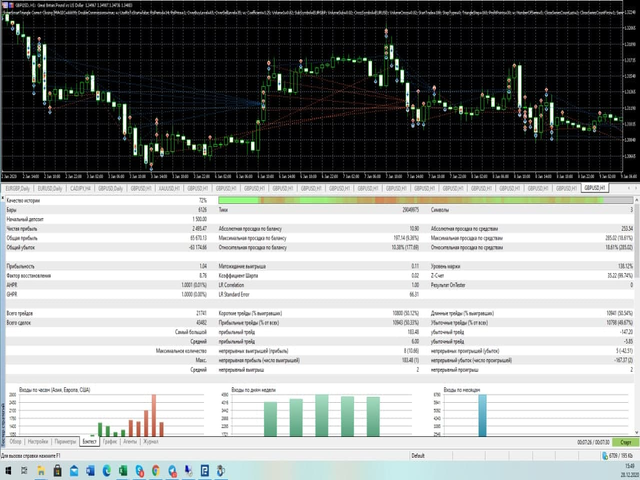640x480 pixels.
Task: Switch to the График tester tab
Action: pyautogui.click(x=110, y=442)
